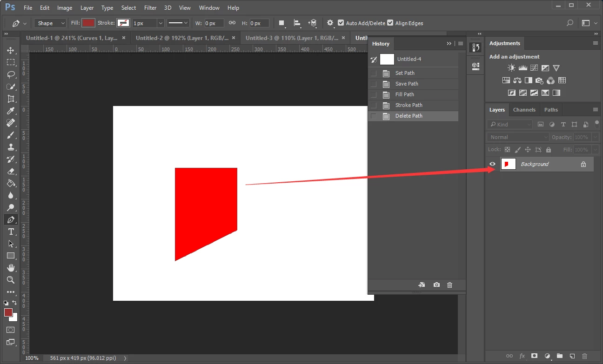
Task: Hide the Background layer with eye icon
Action: [x=492, y=164]
